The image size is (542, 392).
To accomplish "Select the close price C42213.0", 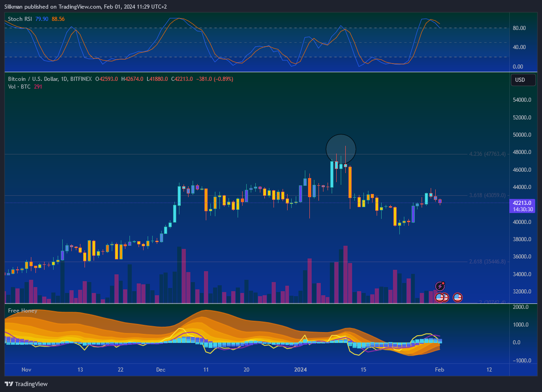I will tap(182, 79).
